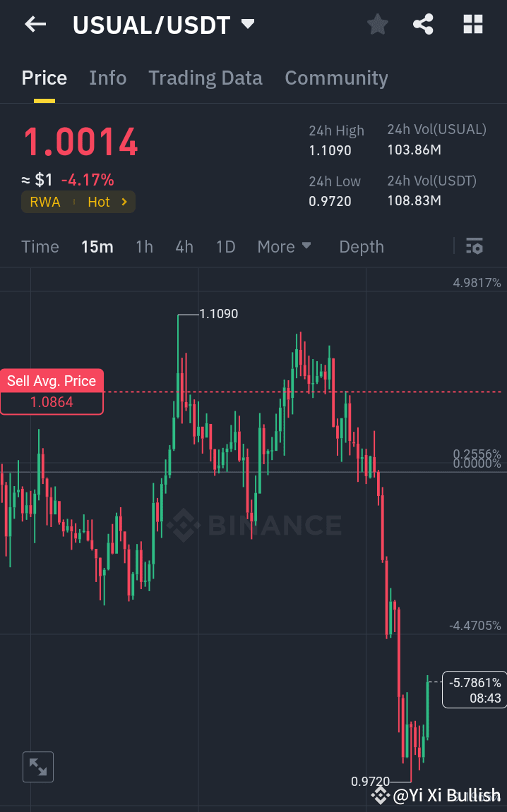Select the Info tab

pos(107,78)
